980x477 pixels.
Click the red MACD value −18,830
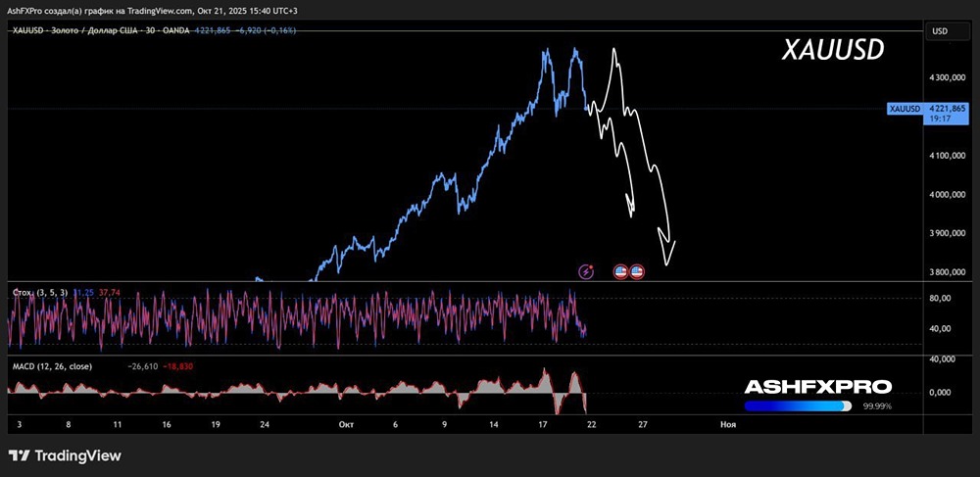click(x=178, y=366)
